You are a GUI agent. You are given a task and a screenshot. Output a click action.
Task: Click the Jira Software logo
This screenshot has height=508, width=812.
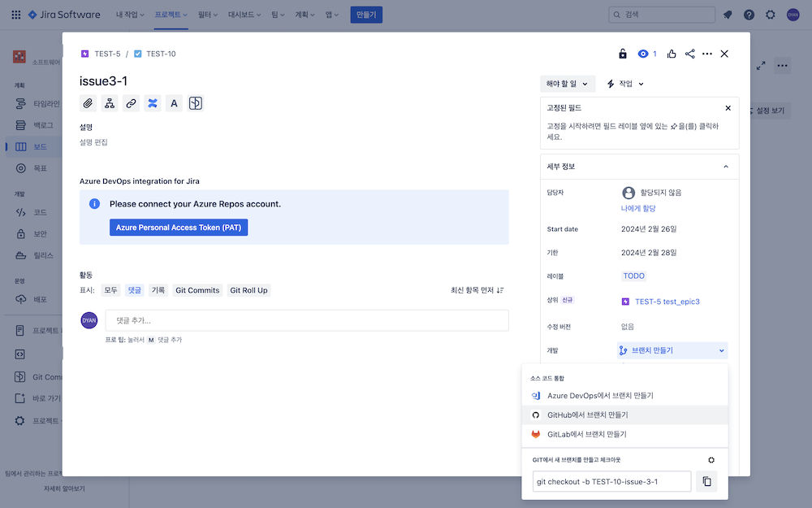[x=64, y=15]
